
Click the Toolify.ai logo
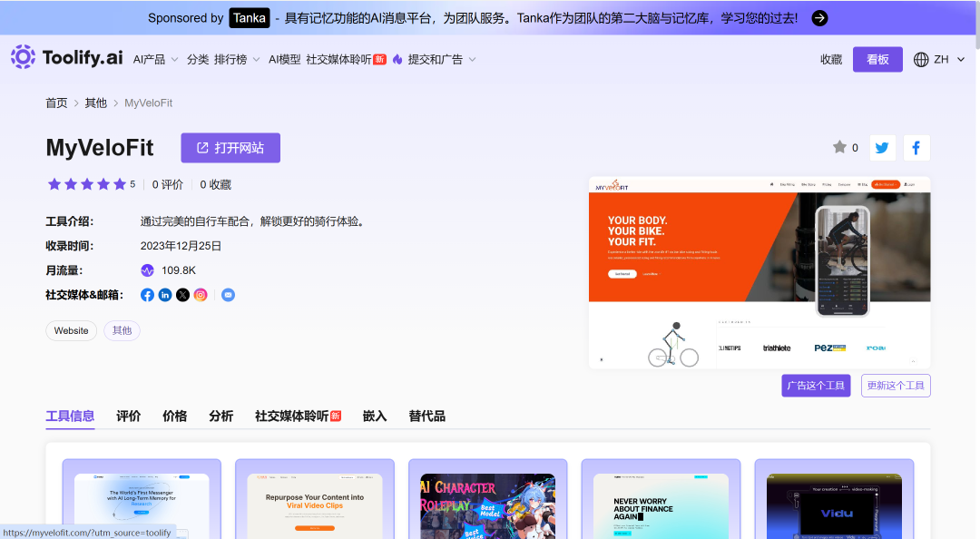[x=67, y=57]
